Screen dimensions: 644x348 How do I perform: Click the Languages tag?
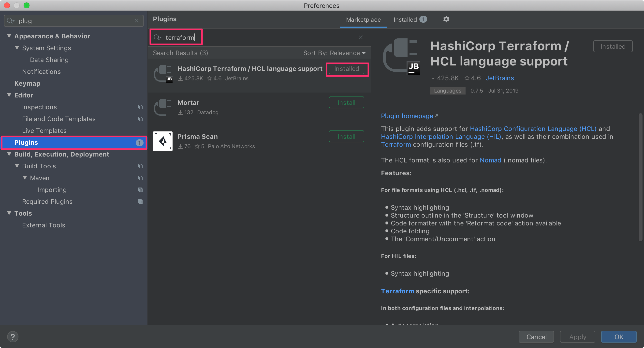pos(448,91)
